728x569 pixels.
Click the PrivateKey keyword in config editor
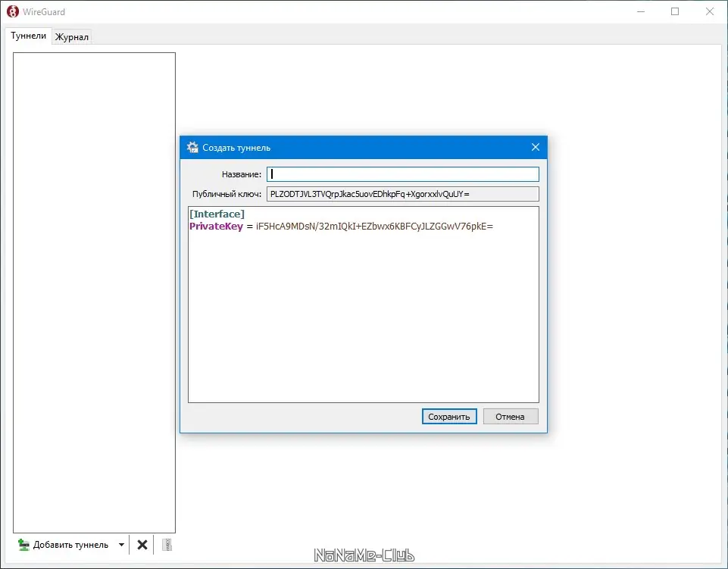pos(217,227)
